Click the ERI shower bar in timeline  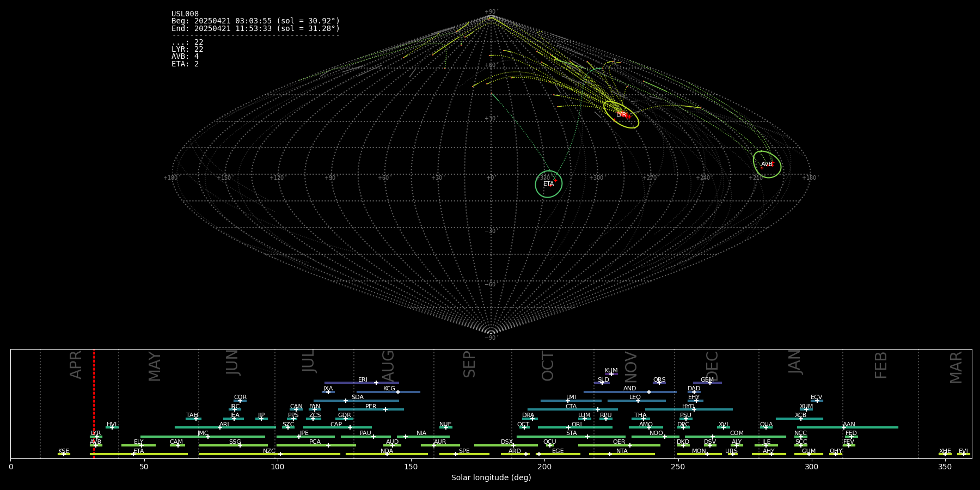pyautogui.click(x=362, y=383)
